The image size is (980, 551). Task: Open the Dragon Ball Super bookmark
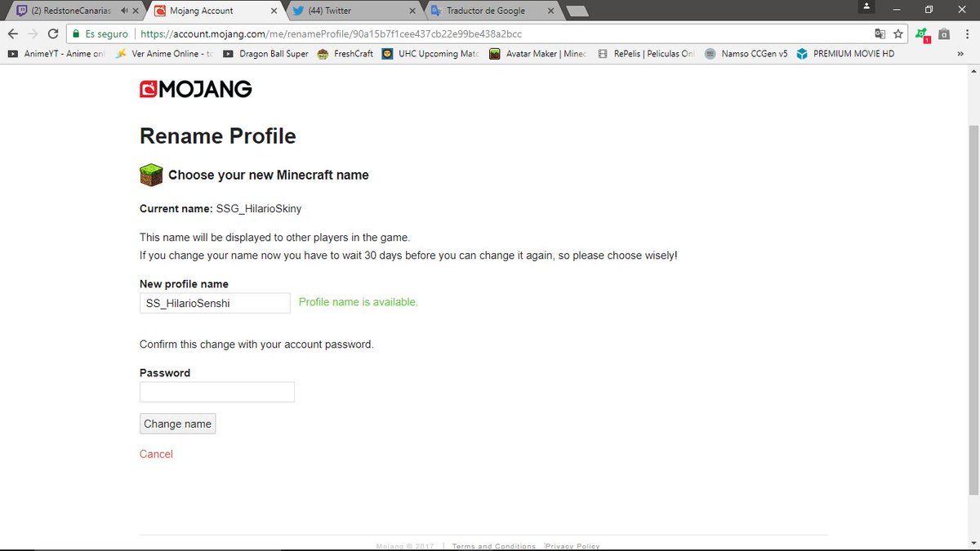click(x=265, y=54)
